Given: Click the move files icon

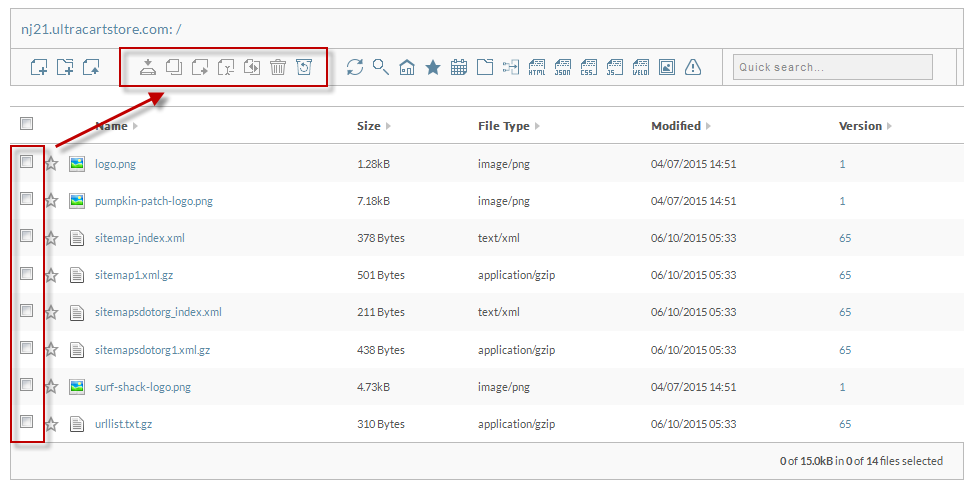Looking at the screenshot, I should [x=200, y=67].
